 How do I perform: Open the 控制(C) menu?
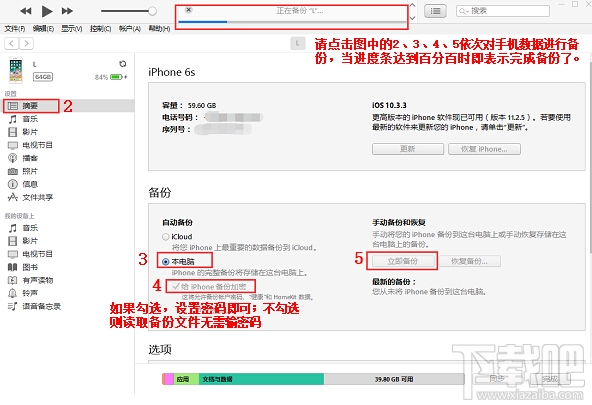[100, 29]
